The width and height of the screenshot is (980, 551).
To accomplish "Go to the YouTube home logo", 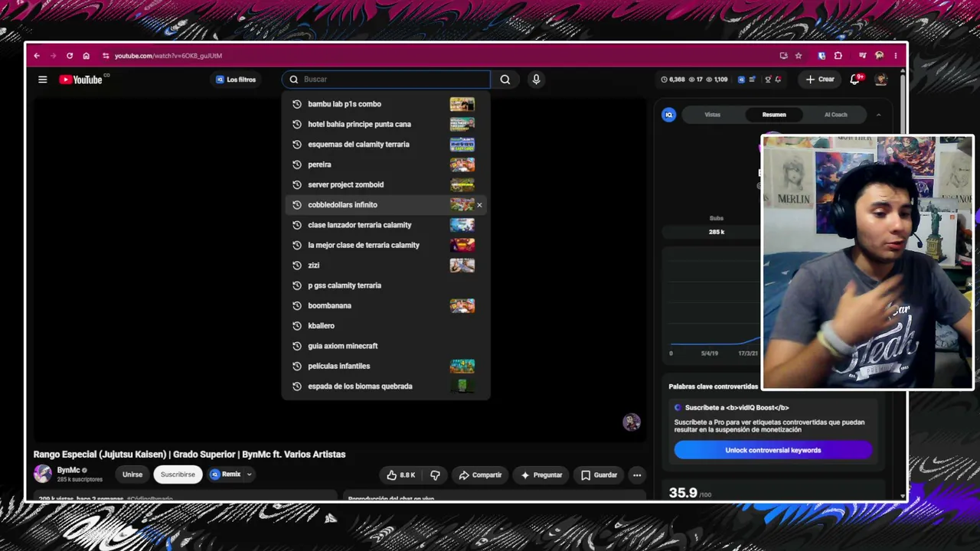I will point(81,80).
